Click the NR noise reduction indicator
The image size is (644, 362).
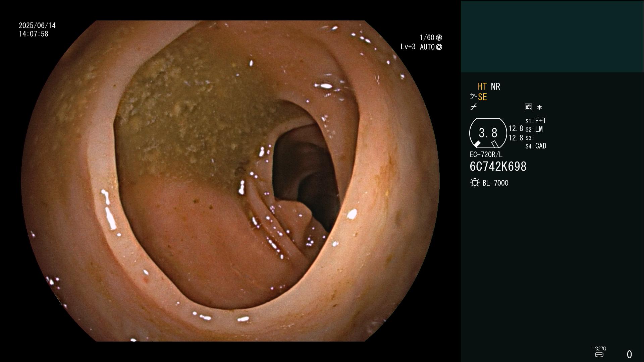click(x=495, y=86)
